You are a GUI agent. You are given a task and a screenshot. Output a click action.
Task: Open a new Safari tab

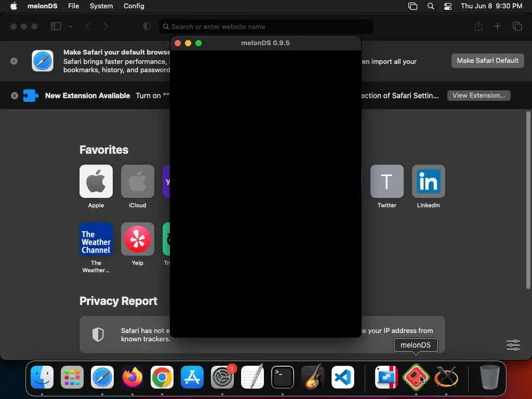[497, 26]
